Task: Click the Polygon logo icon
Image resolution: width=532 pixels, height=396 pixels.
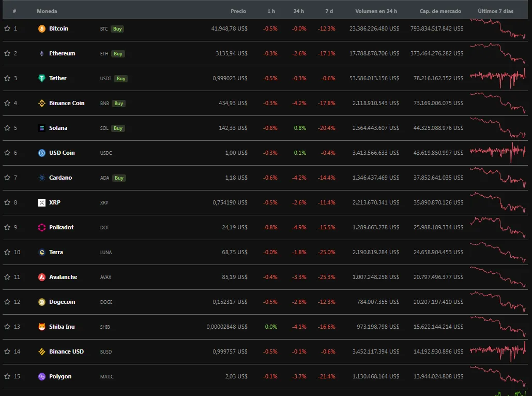Action: click(x=42, y=377)
